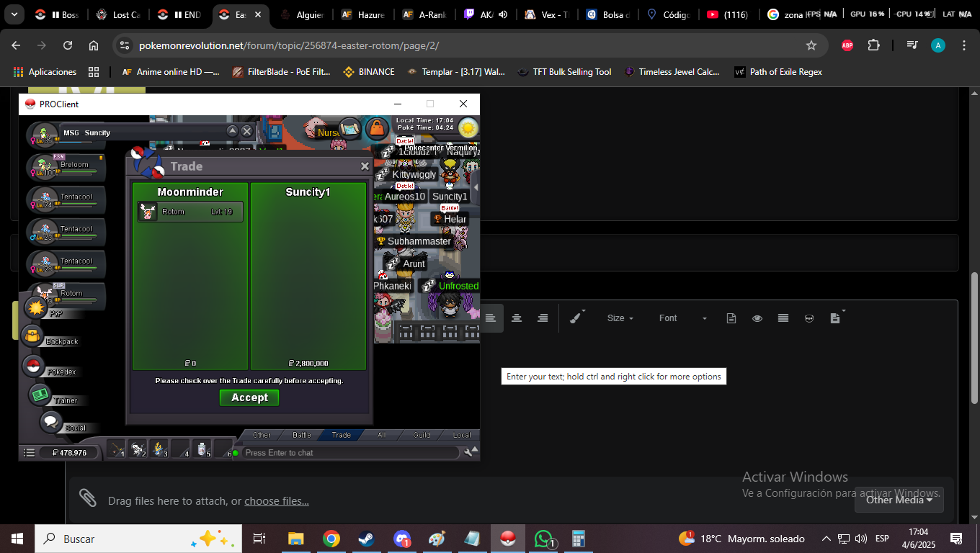Open the Size dropdown
The height and width of the screenshot is (553, 980).
pyautogui.click(x=620, y=318)
